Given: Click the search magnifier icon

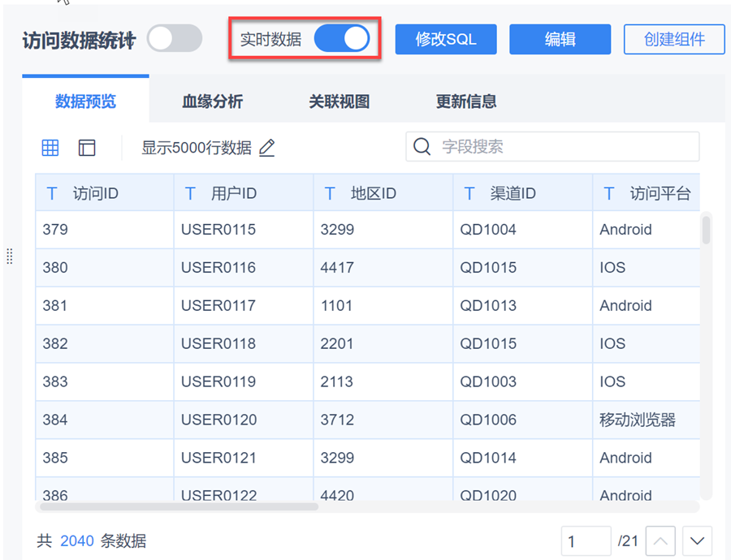Looking at the screenshot, I should (x=422, y=147).
